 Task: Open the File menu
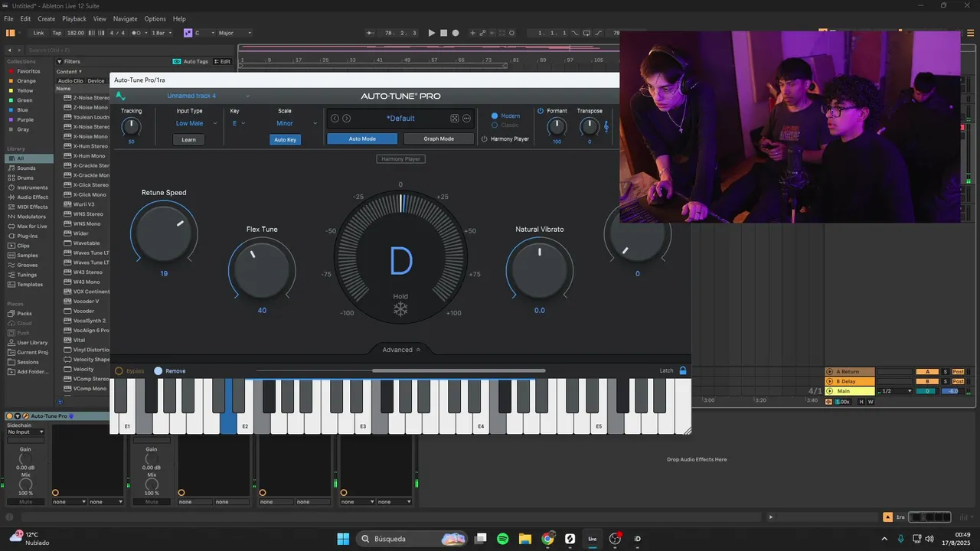(8, 18)
